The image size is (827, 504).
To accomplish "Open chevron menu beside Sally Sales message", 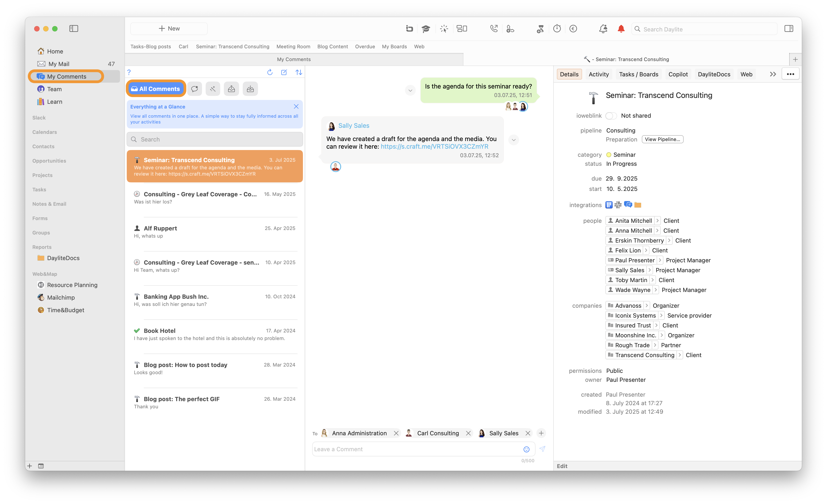I will pos(514,140).
